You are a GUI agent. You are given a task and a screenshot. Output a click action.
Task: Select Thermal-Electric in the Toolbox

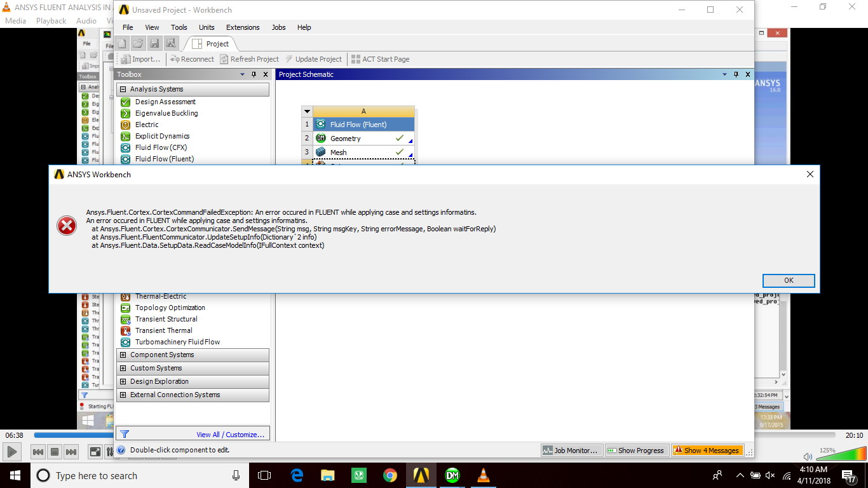pos(161,296)
